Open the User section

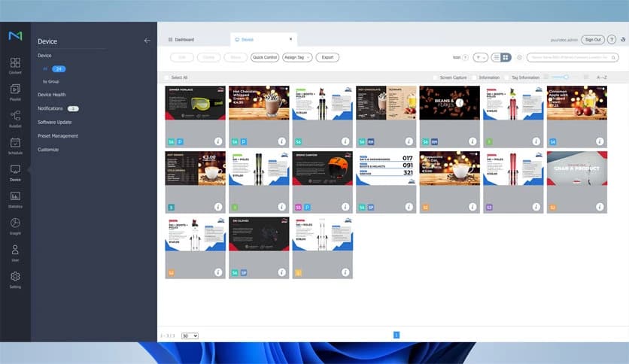(15, 253)
